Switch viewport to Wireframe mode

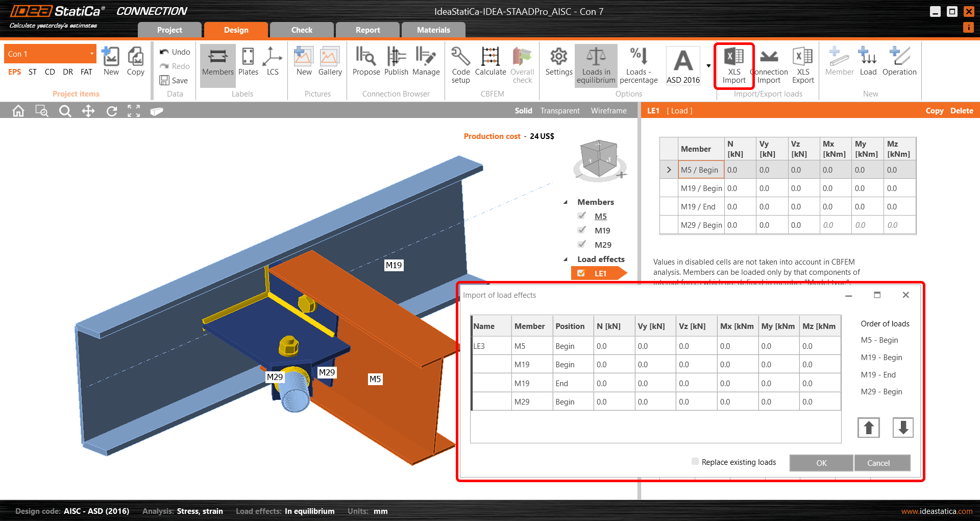(x=608, y=110)
